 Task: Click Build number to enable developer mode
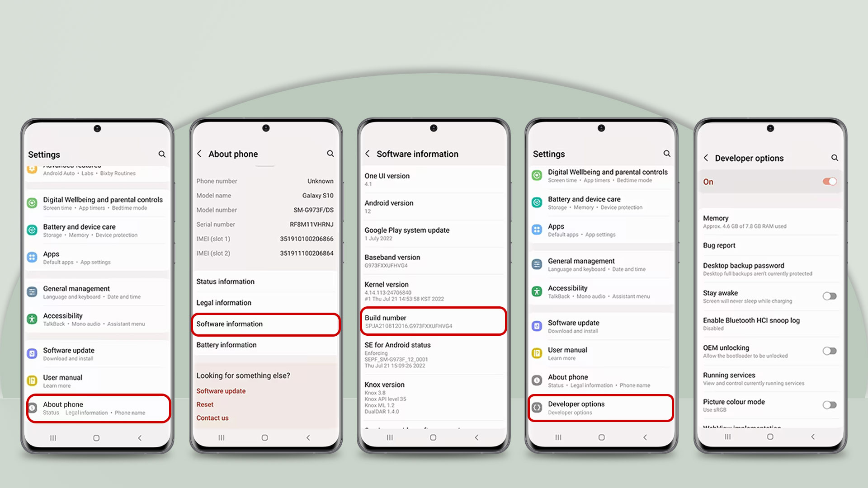434,321
